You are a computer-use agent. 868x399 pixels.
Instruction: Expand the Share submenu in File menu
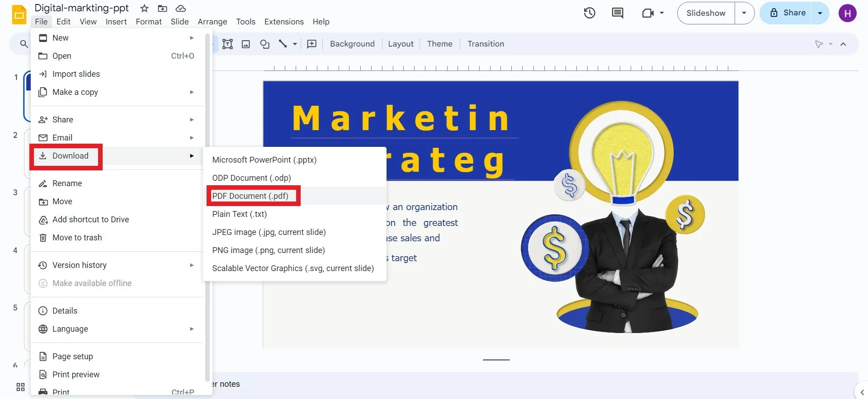pyautogui.click(x=192, y=120)
